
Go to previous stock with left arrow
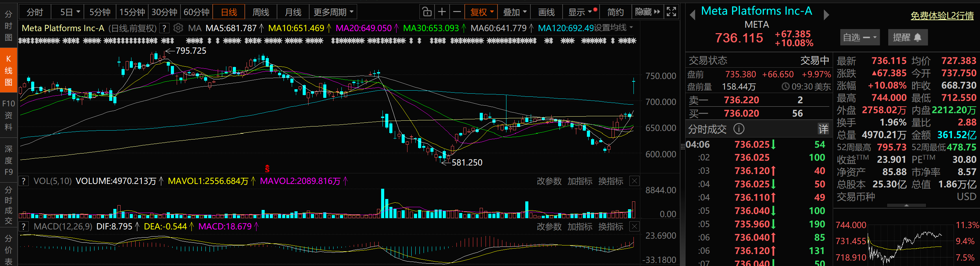pyautogui.click(x=692, y=15)
